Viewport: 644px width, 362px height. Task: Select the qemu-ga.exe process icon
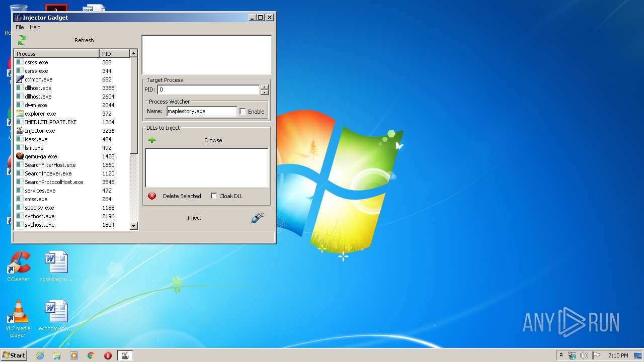(20, 156)
